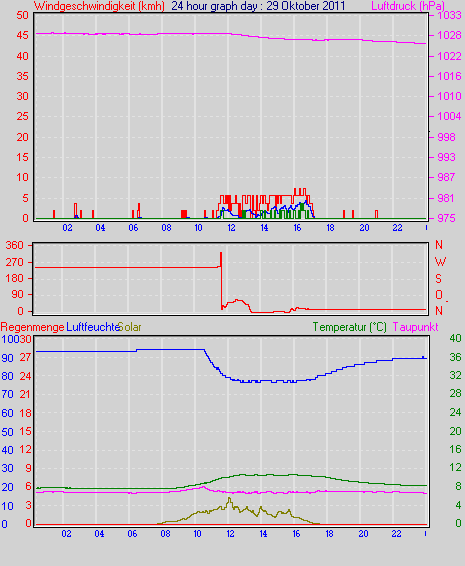Click the Solar legend label
This screenshot has width=465, height=566.
tap(130, 327)
